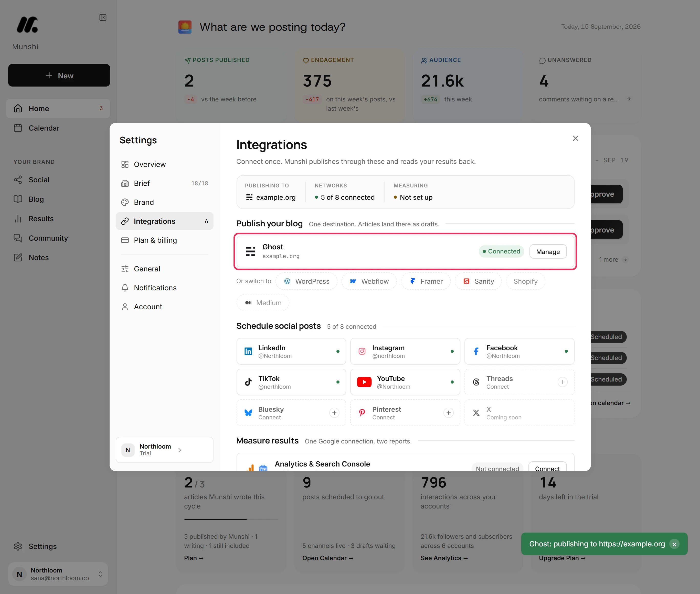Open the Brand settings tab
700x594 pixels.
(x=165, y=202)
